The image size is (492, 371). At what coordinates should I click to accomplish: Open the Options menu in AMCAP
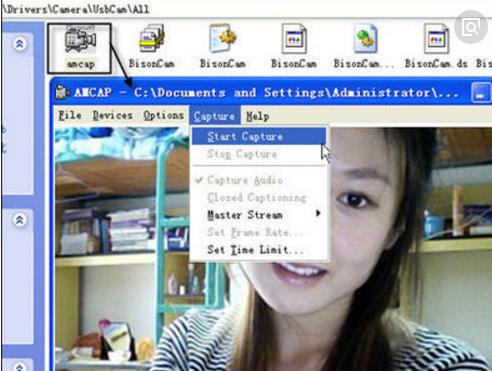(163, 116)
